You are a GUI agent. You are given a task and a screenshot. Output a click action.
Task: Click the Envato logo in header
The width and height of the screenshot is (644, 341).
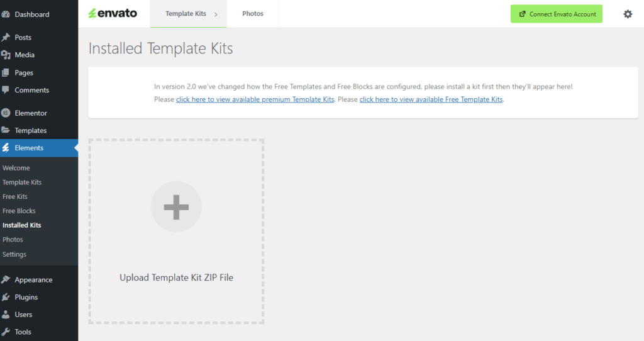click(113, 13)
